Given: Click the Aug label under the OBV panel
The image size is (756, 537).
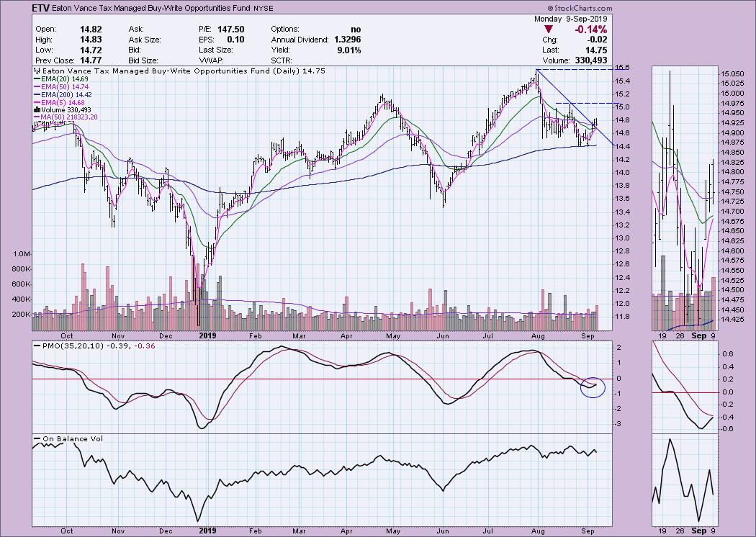Looking at the screenshot, I should [538, 531].
